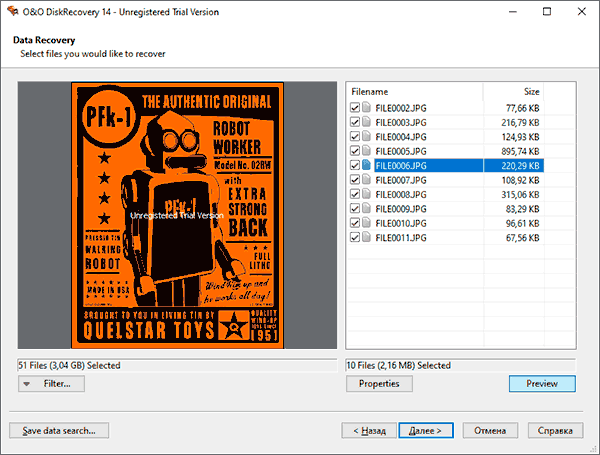This screenshot has width=600, height=455.
Task: Deselect the FILE0009.JPG checkbox
Action: 355,209
